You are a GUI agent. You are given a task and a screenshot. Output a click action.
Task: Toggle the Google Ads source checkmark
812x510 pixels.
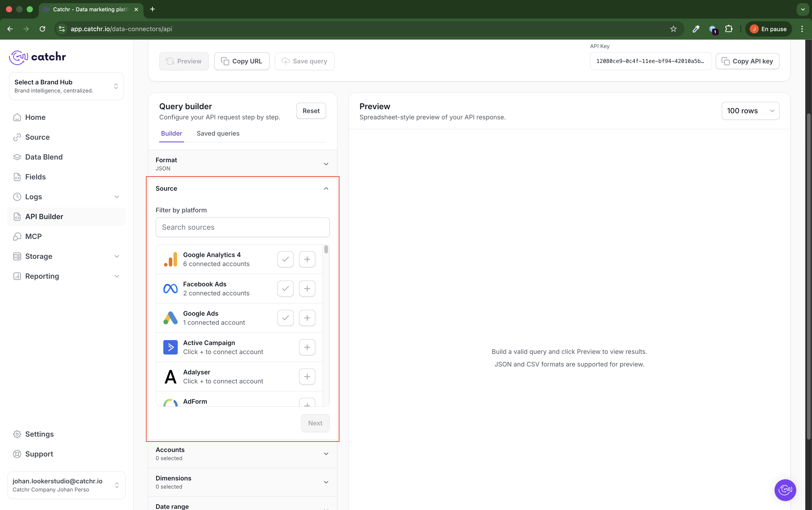[x=285, y=318]
